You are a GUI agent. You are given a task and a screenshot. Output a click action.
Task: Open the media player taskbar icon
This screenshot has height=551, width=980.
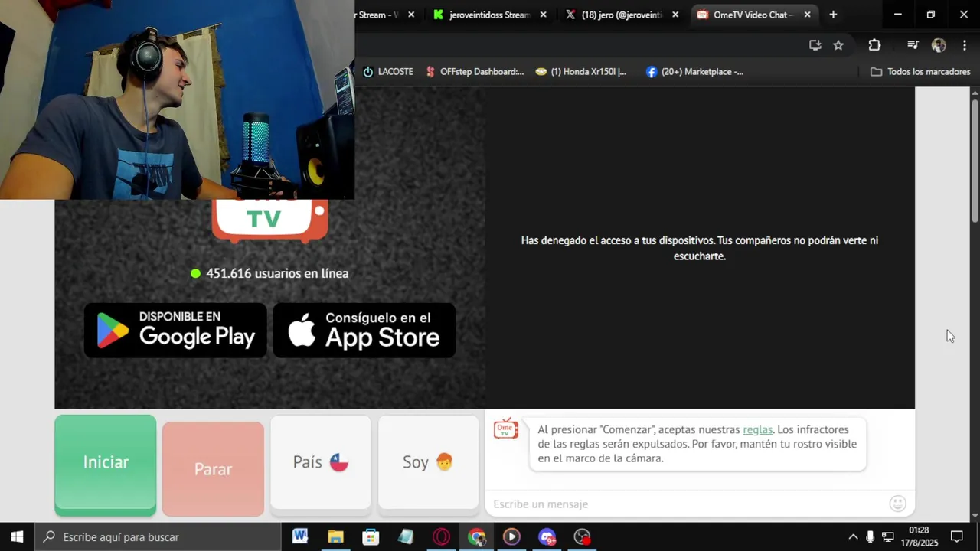pyautogui.click(x=511, y=537)
